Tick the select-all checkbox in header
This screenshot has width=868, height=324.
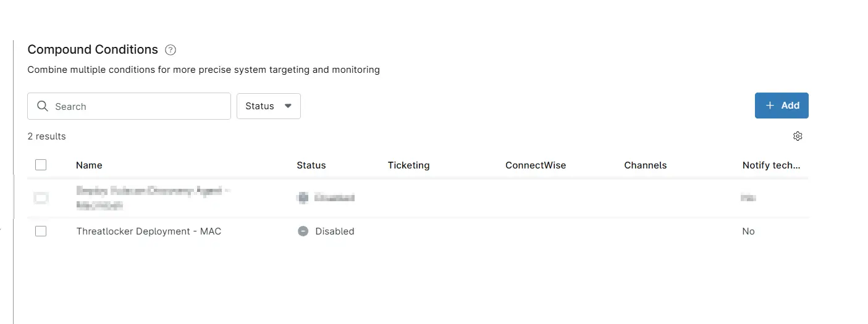pos(41,165)
